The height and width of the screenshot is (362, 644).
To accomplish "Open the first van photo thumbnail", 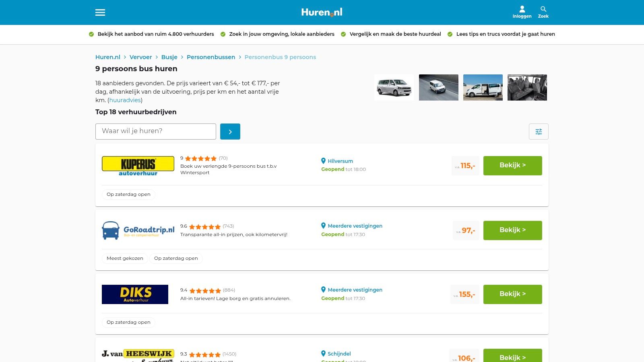I will [x=394, y=87].
